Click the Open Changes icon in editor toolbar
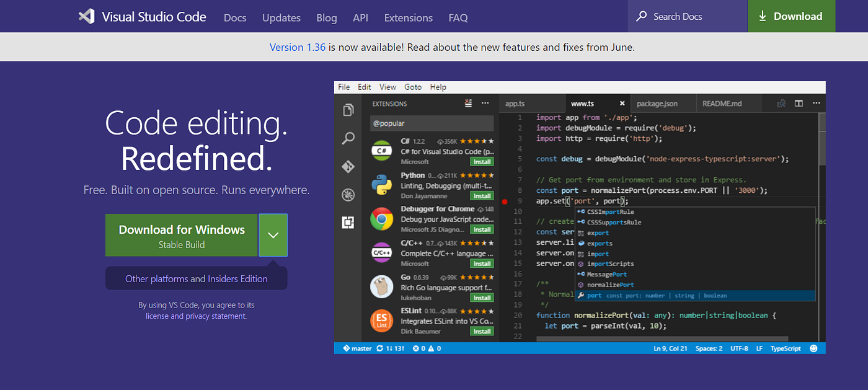 point(780,104)
